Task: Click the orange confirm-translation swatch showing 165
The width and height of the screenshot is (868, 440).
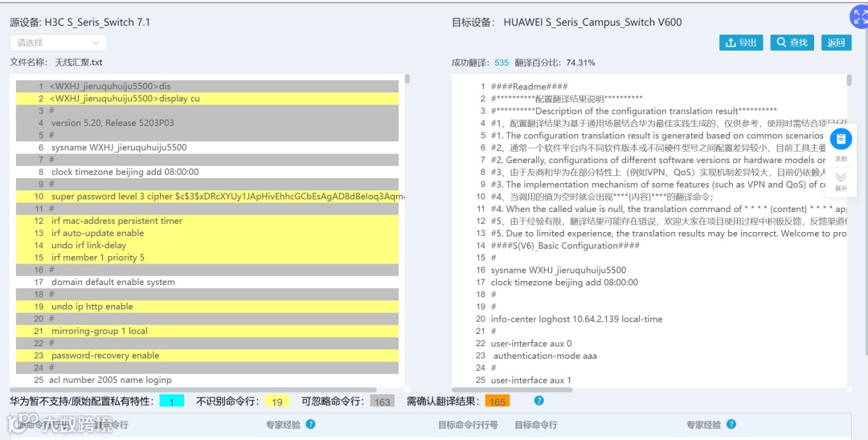Action: click(497, 401)
